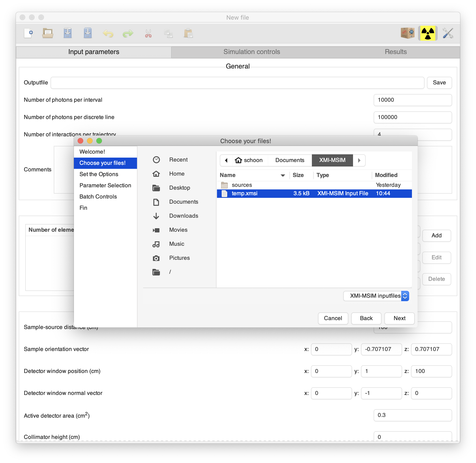Select Welcome! wizard step

click(x=105, y=152)
